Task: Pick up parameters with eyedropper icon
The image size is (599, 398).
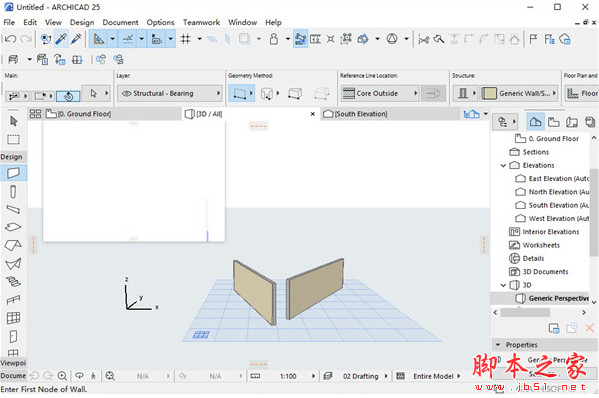Action: tap(61, 39)
